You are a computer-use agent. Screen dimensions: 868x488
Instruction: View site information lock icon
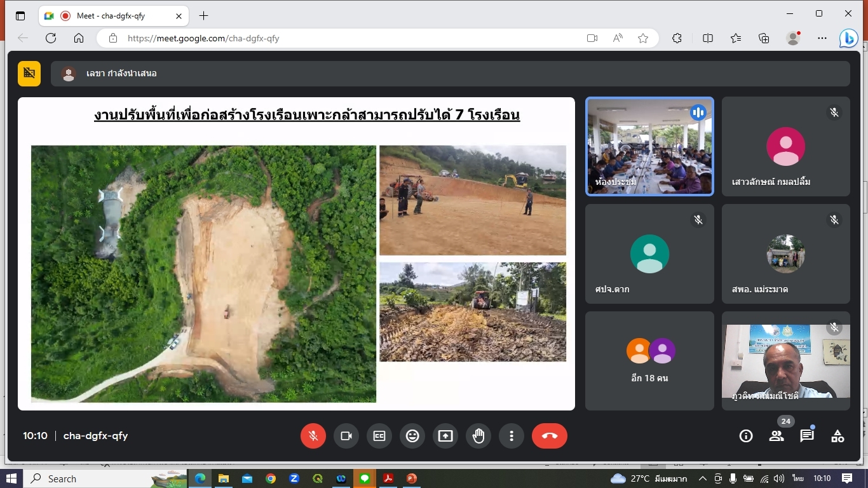(113, 38)
